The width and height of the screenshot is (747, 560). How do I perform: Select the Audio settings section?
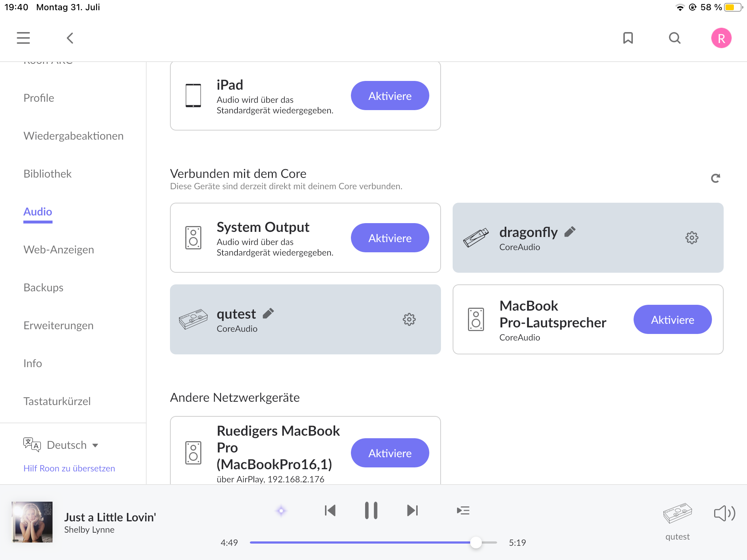(x=38, y=212)
